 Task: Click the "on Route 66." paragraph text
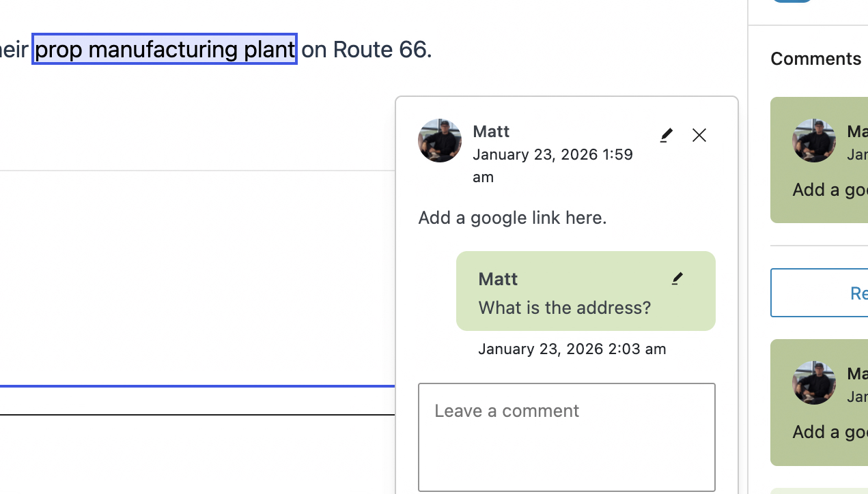click(366, 49)
